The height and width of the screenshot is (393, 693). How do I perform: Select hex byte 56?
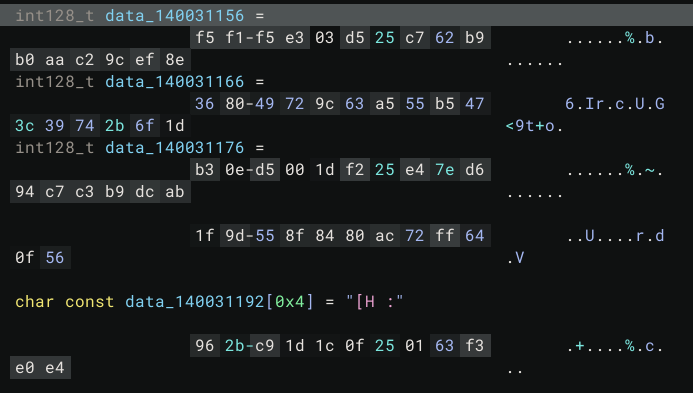point(54,258)
